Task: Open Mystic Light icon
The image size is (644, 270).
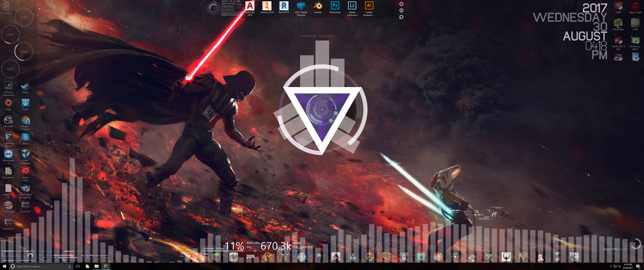Action: (635, 7)
